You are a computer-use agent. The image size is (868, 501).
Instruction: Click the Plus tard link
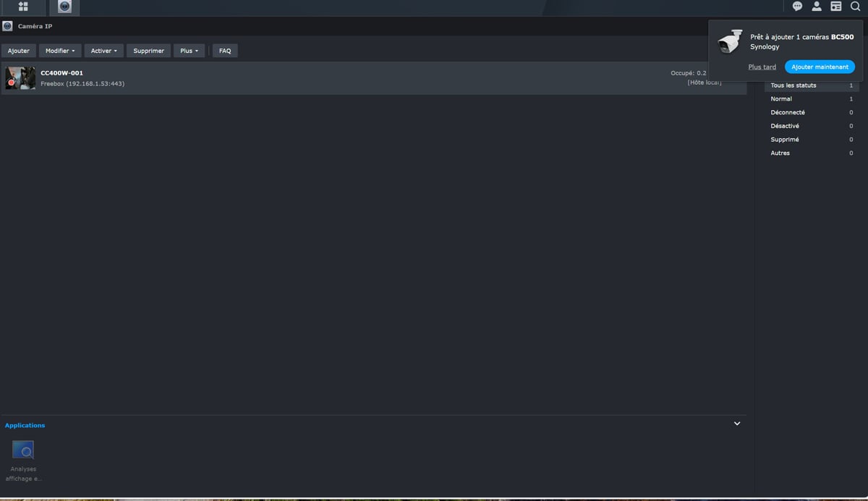[762, 67]
